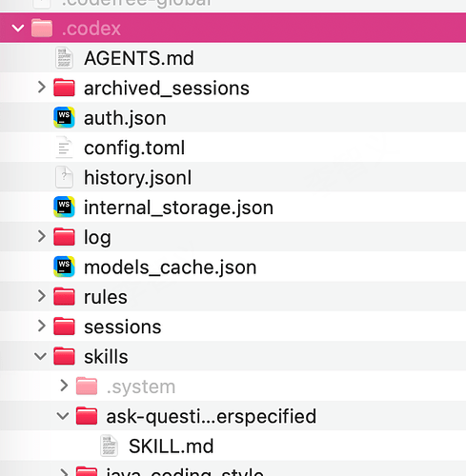The image size is (466, 476).
Task: Select the internal_storage.json file name
Action: (178, 208)
